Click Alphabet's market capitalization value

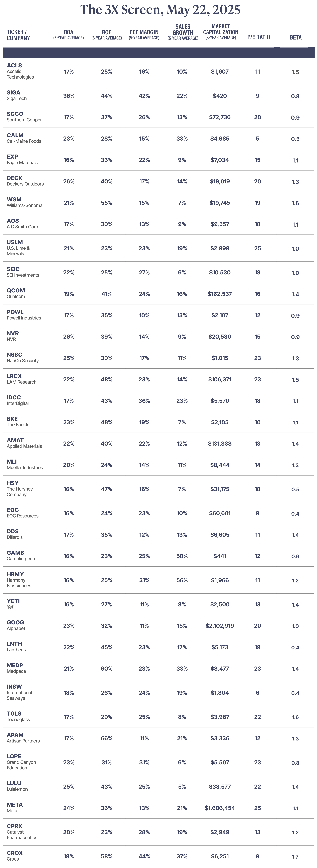click(220, 626)
